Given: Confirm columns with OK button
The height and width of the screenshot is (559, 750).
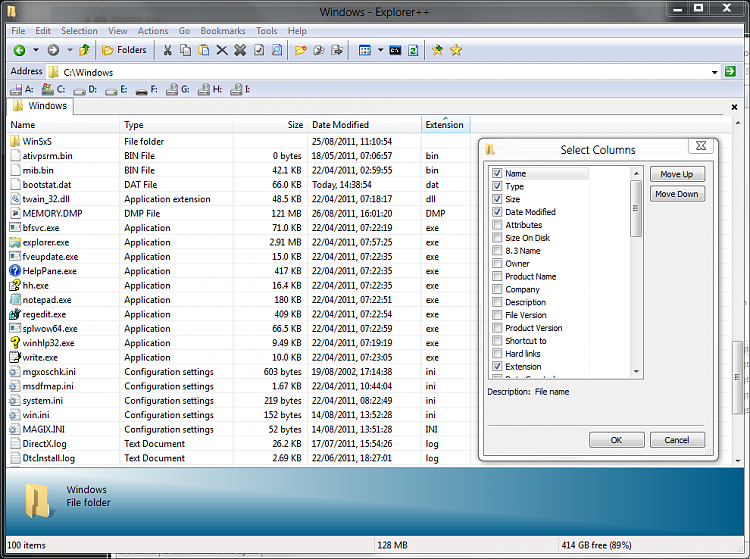Looking at the screenshot, I should 617,440.
